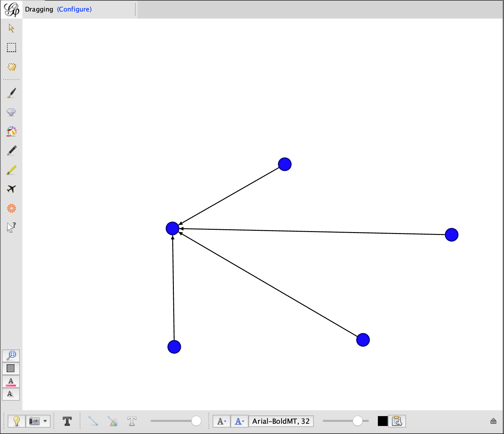Open the blue A label color mode dropdown
Viewport: 504px width, 434px height.
point(239,421)
